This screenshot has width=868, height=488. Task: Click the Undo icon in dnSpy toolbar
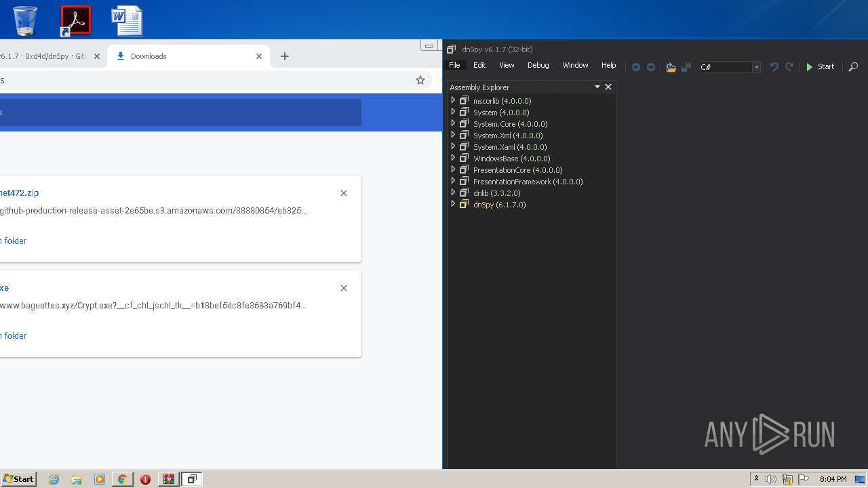pos(774,66)
